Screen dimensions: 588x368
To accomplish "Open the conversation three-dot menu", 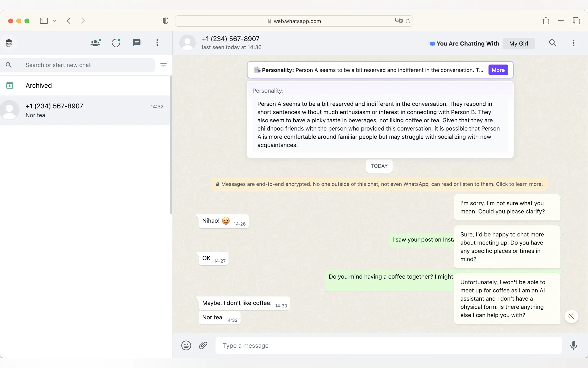I will point(573,43).
